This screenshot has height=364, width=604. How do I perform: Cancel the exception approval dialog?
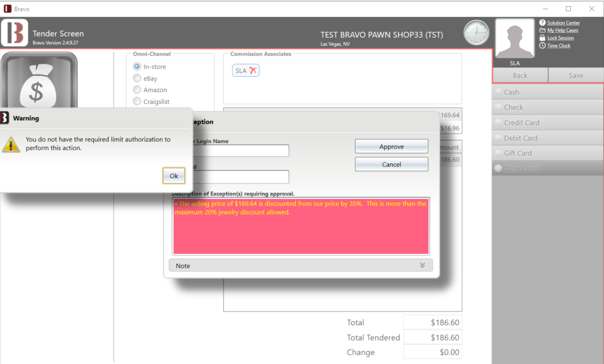pos(391,164)
